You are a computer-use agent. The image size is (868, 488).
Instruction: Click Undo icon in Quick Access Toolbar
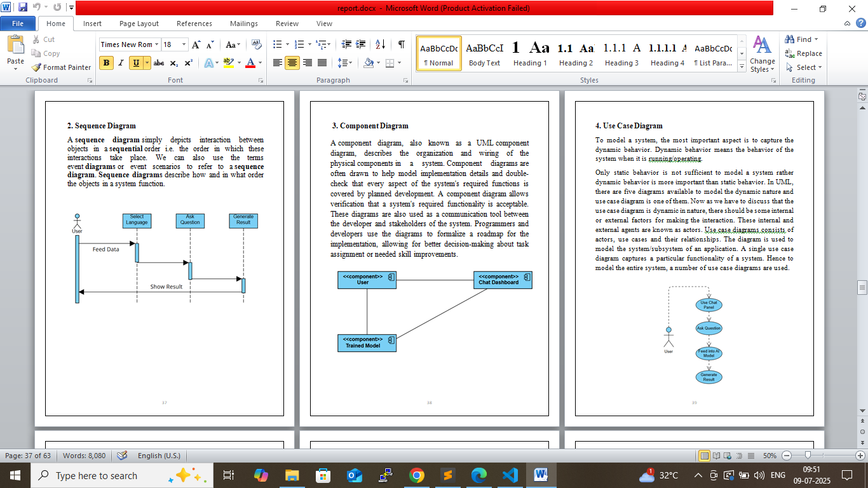[37, 8]
